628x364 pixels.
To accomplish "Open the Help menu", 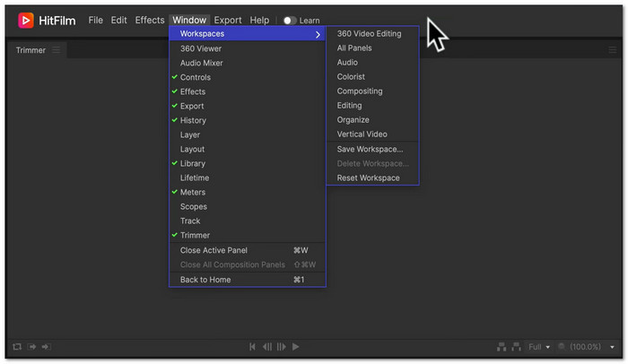I will click(259, 20).
